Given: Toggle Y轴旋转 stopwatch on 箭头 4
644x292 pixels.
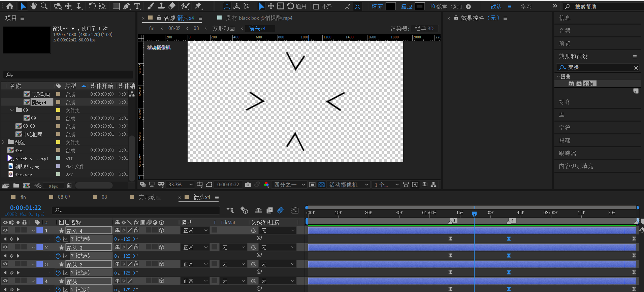Looking at the screenshot, I should [x=58, y=239].
